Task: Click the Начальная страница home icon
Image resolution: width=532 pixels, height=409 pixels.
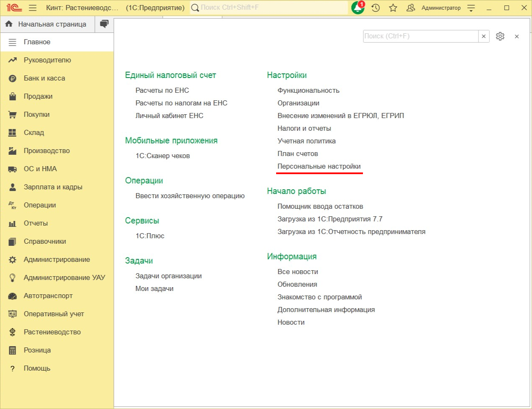Action: point(9,24)
